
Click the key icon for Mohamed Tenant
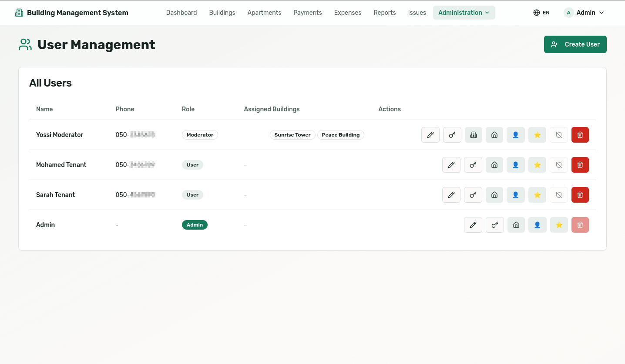click(x=473, y=165)
